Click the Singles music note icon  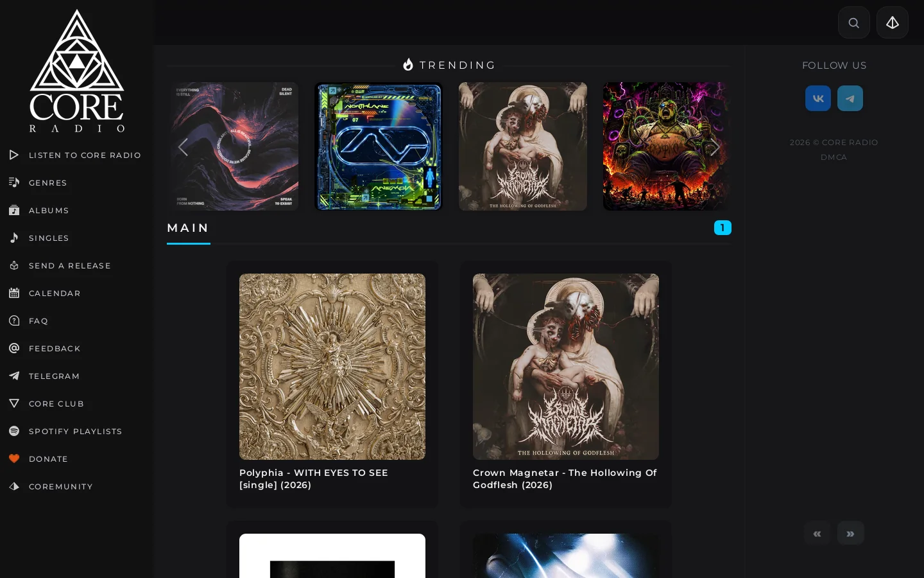14,238
